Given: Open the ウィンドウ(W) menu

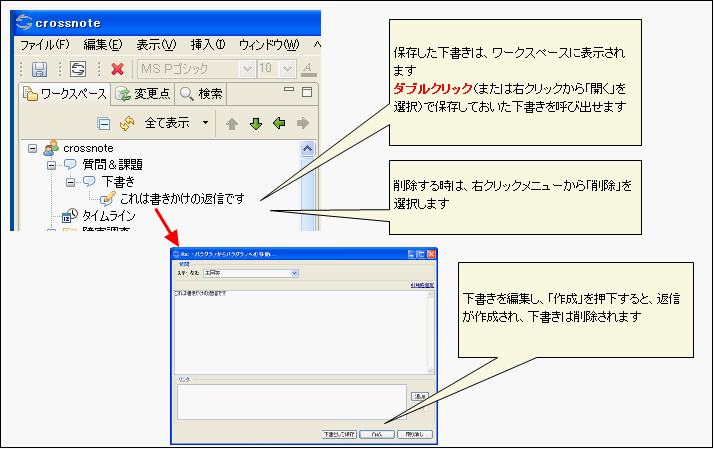Looking at the screenshot, I should (x=269, y=45).
